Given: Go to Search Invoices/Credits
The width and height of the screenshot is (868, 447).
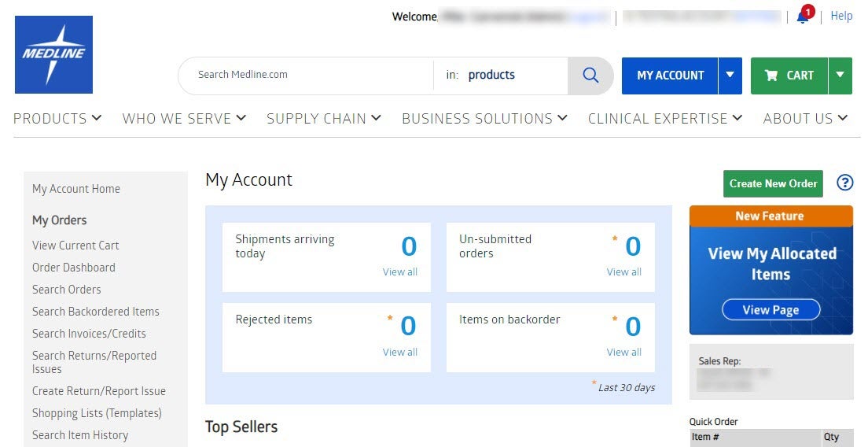Looking at the screenshot, I should click(89, 334).
